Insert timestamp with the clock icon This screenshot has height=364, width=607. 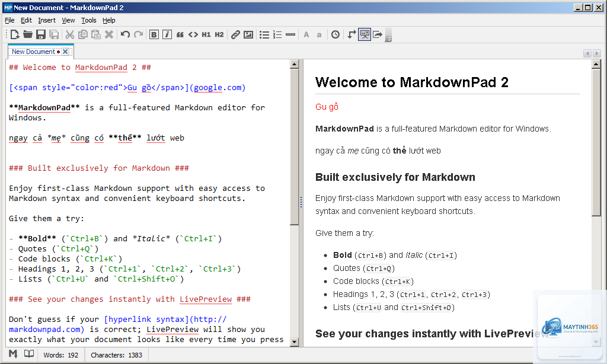click(x=336, y=34)
